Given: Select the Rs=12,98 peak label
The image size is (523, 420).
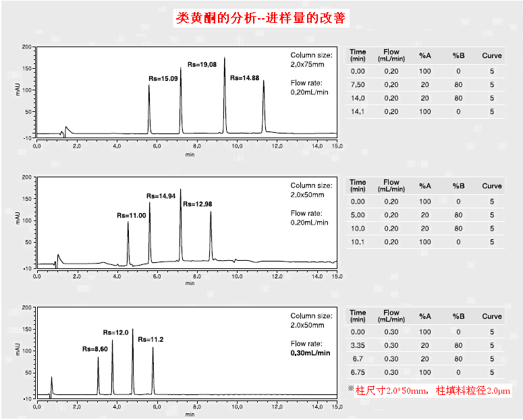Looking at the screenshot, I should [x=197, y=204].
